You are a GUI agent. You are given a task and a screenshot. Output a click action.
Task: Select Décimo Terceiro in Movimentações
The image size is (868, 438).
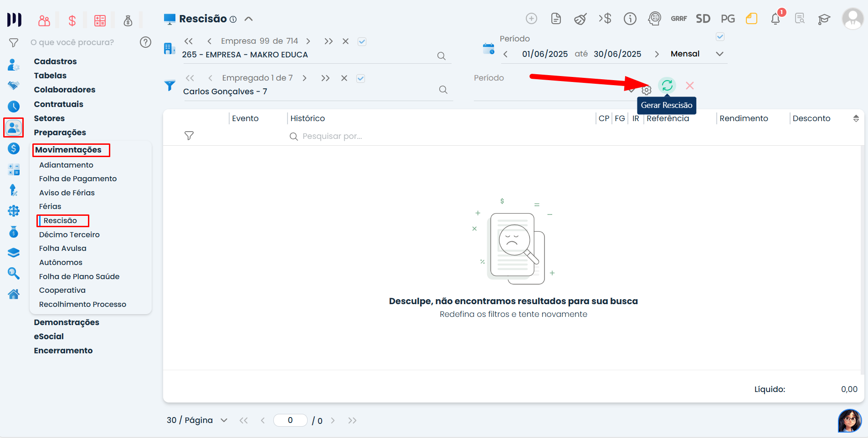pyautogui.click(x=69, y=234)
